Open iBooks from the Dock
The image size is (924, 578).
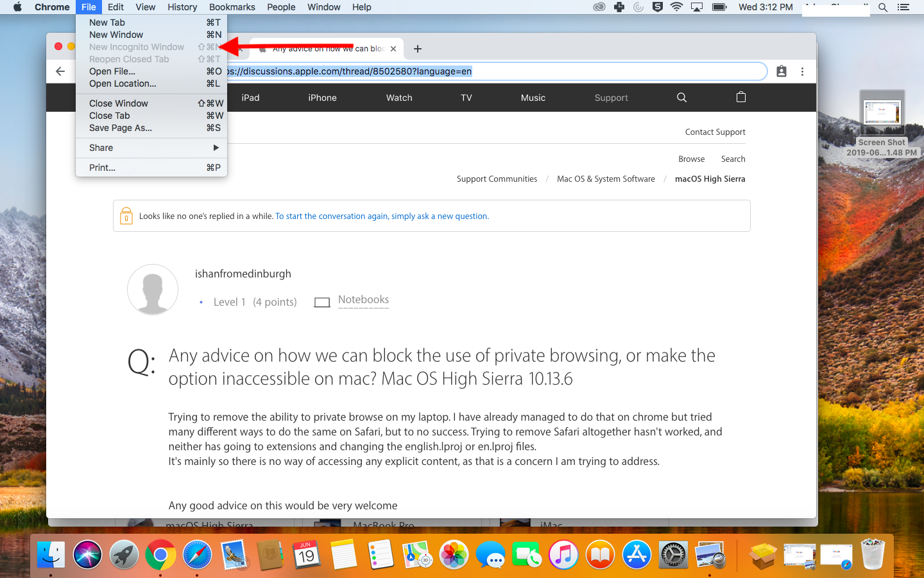coord(600,555)
